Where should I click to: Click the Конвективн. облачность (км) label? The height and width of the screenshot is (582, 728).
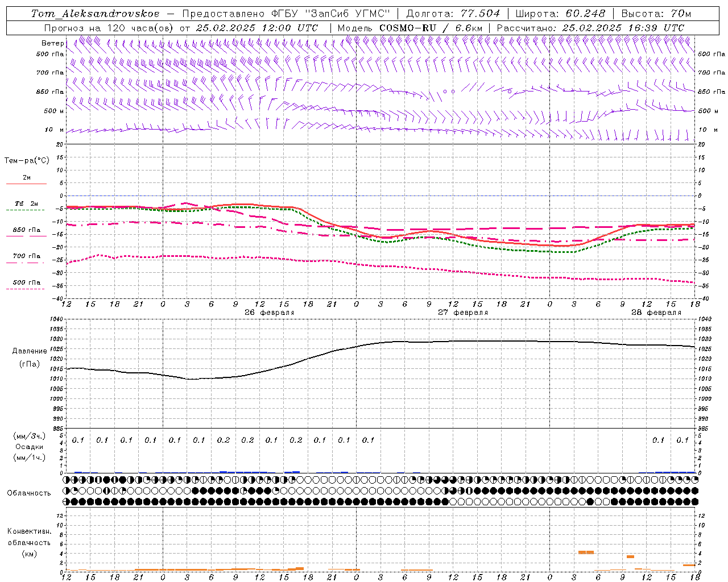[29, 542]
